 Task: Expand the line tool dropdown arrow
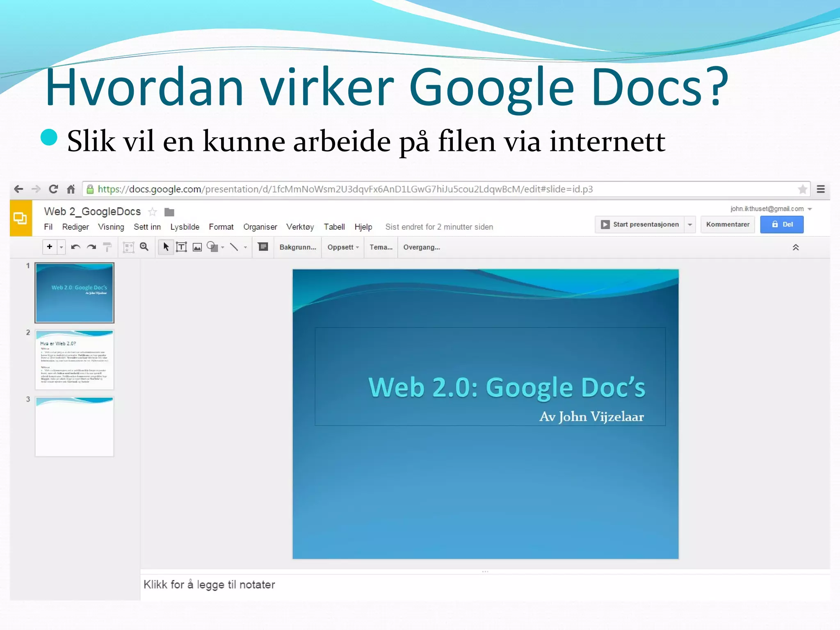(x=245, y=247)
